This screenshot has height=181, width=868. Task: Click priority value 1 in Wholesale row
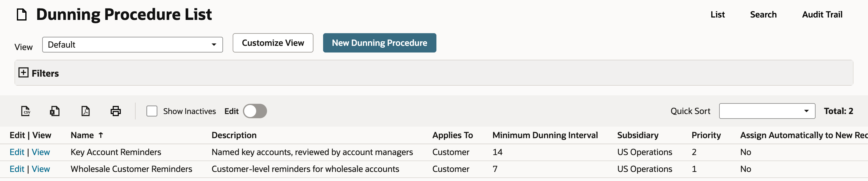coord(694,169)
